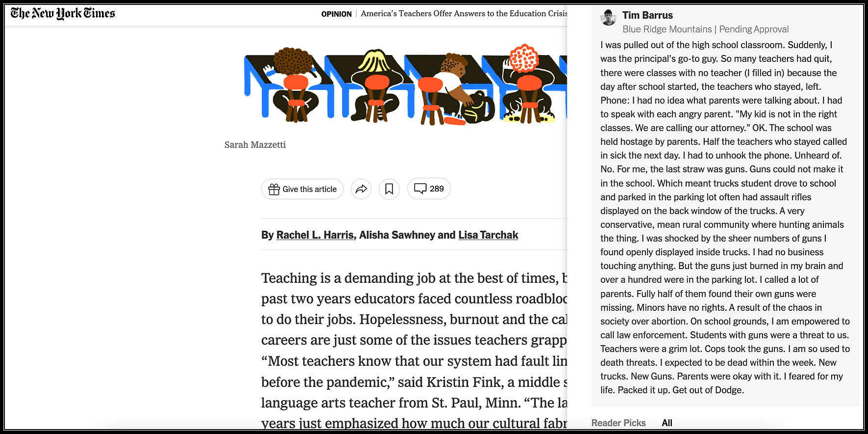Click the Sarah Mazzetti illustration credit
The image size is (868, 434).
[255, 145]
